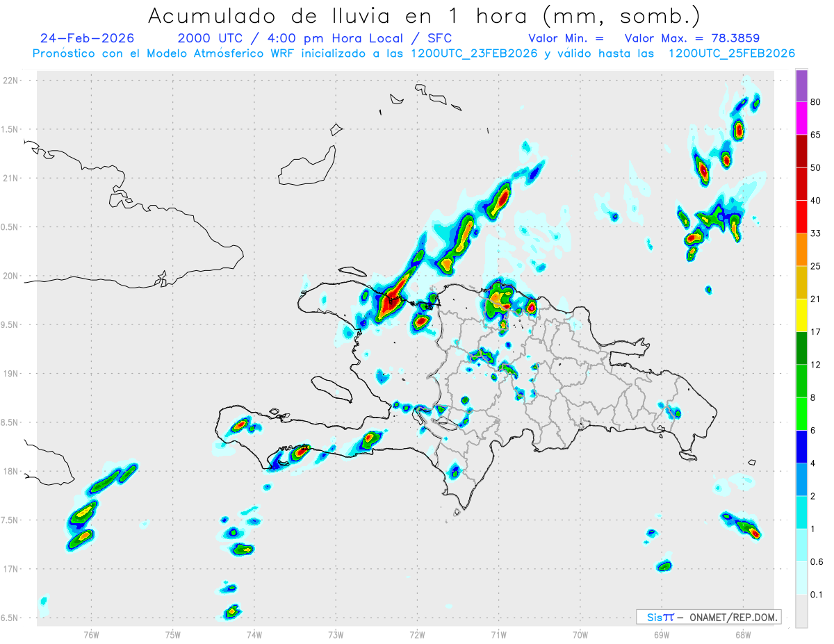
Task: Click the '75W' longitude label
Action: click(173, 634)
